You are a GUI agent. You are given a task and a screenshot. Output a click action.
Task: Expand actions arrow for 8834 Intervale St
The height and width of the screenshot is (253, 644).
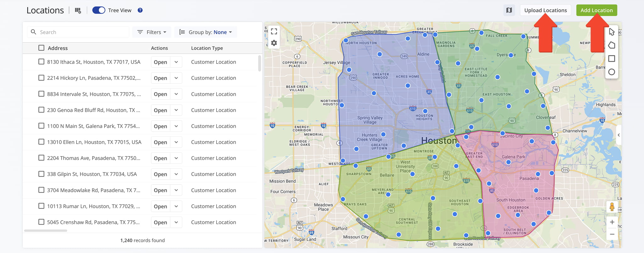tap(176, 94)
